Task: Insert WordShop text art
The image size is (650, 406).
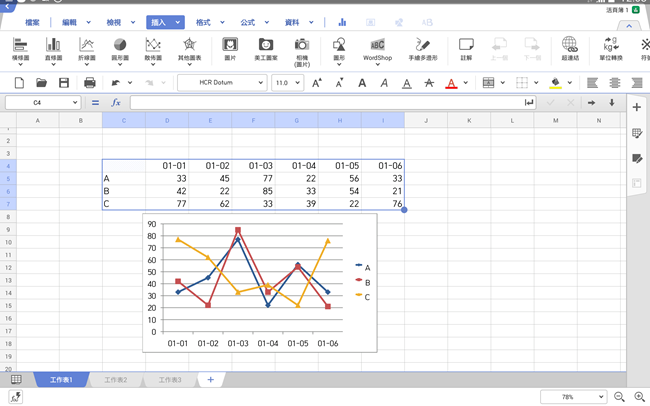Action: tap(377, 50)
